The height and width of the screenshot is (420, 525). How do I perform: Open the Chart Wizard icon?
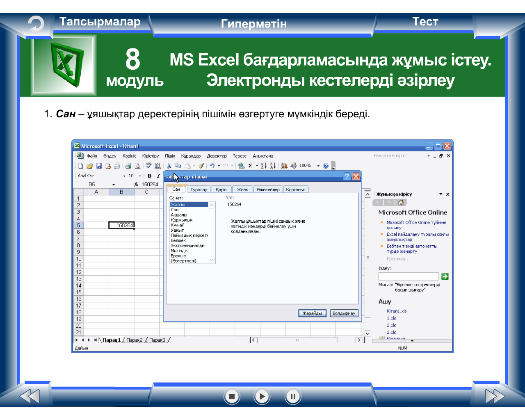(x=284, y=166)
